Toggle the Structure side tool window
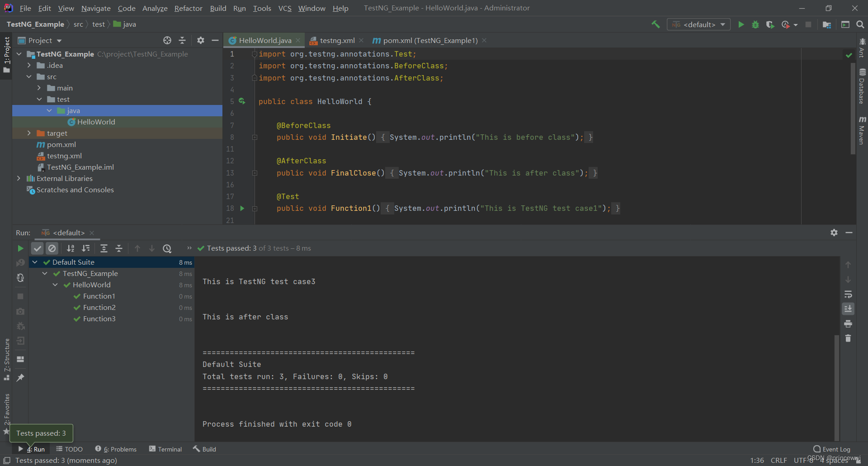 (6, 359)
